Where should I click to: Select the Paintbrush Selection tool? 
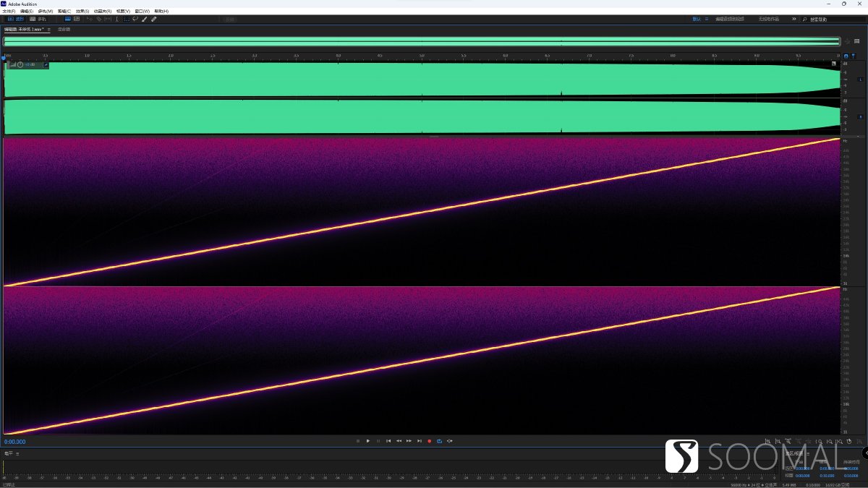tap(144, 19)
